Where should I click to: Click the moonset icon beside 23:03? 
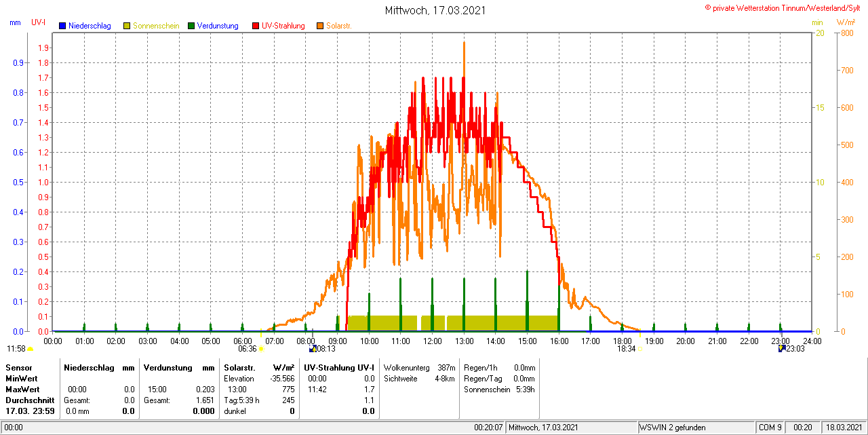782,348
